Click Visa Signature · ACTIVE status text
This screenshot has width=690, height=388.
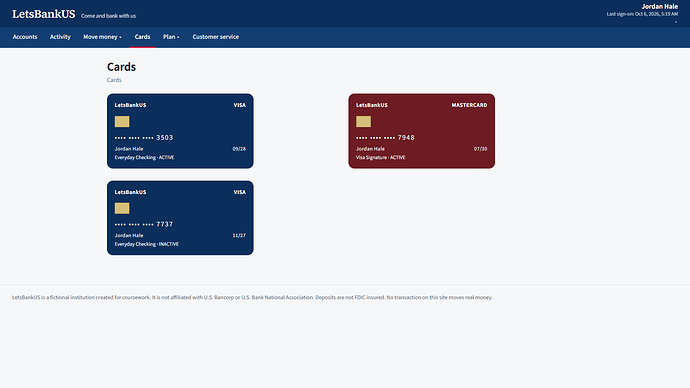click(x=381, y=157)
